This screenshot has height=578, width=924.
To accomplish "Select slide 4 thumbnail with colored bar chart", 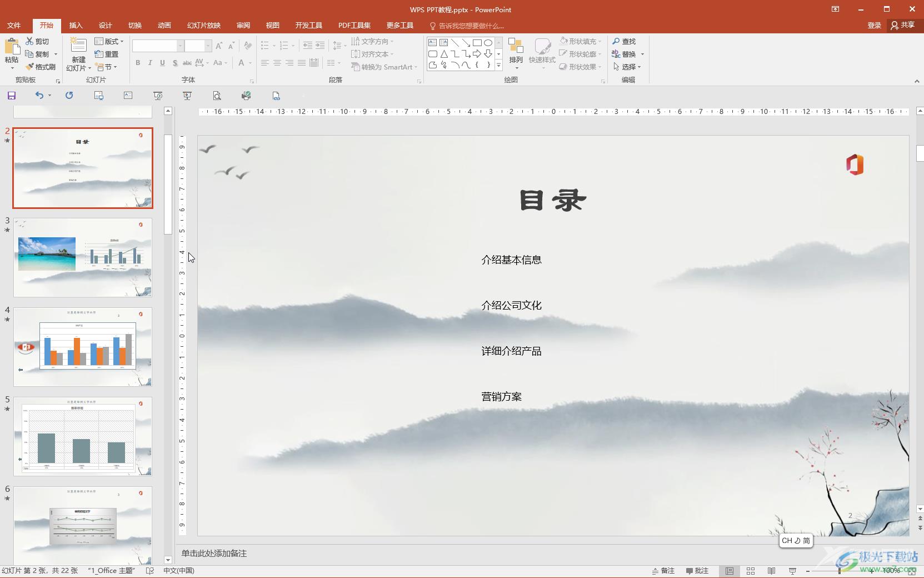I will 83,347.
